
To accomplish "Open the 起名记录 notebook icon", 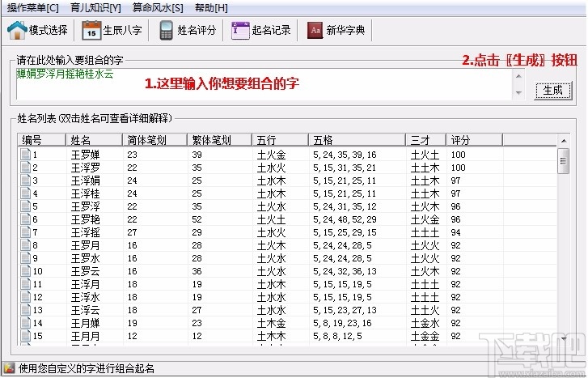I will pos(240,31).
